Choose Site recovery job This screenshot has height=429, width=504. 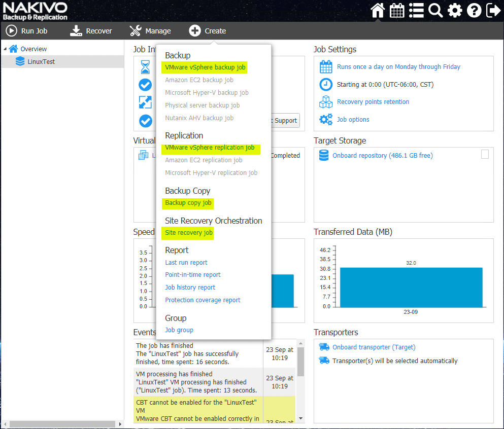pyautogui.click(x=189, y=233)
